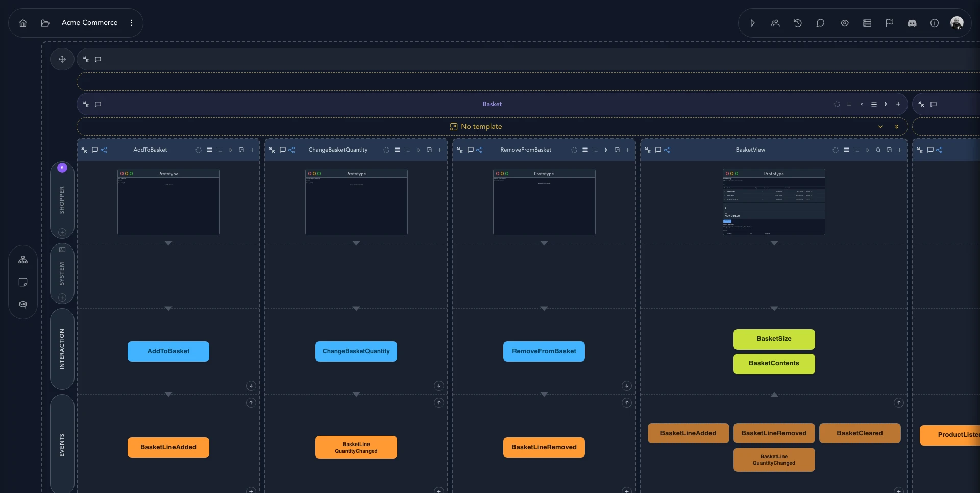The width and height of the screenshot is (980, 493).
Task: Open the BasketView slice hamburger menu
Action: pos(846,150)
